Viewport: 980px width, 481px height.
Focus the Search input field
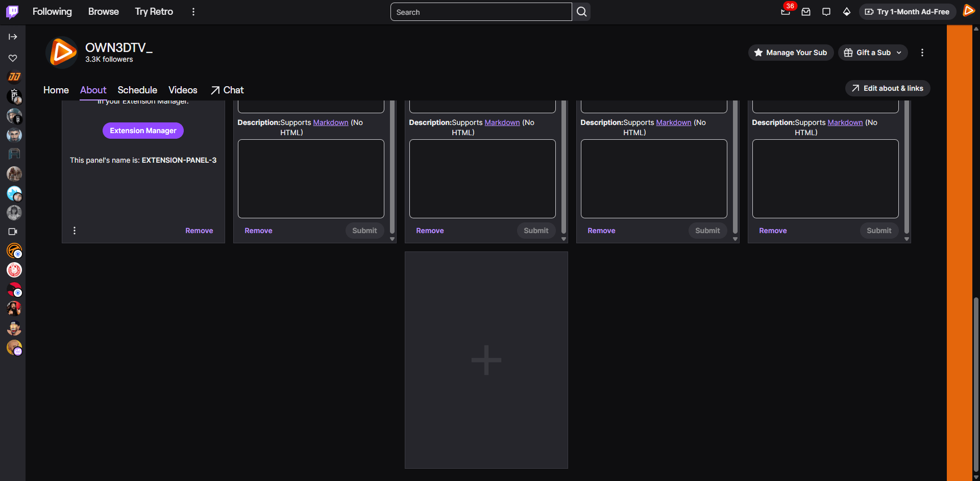[x=481, y=12]
